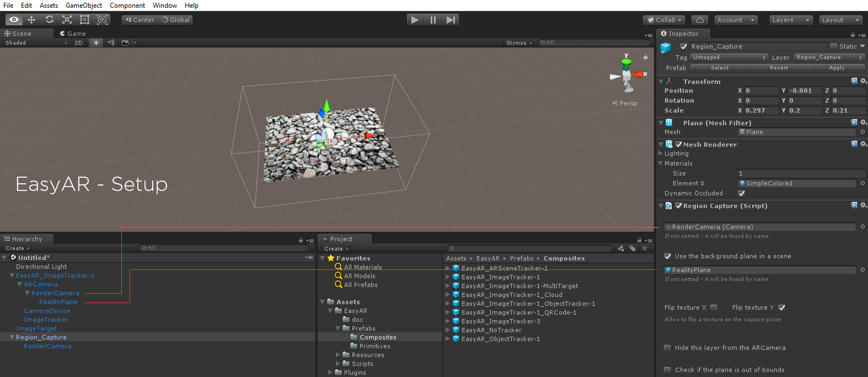Disable Flip texture Y

tap(781, 307)
